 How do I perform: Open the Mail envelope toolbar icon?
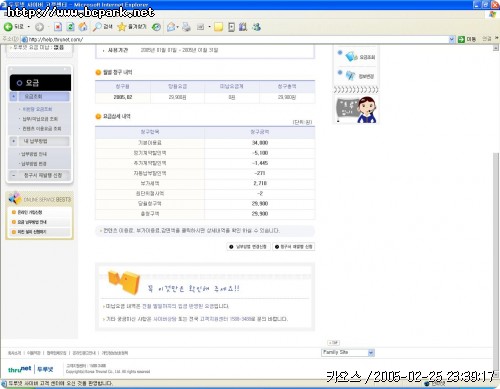[171, 27]
